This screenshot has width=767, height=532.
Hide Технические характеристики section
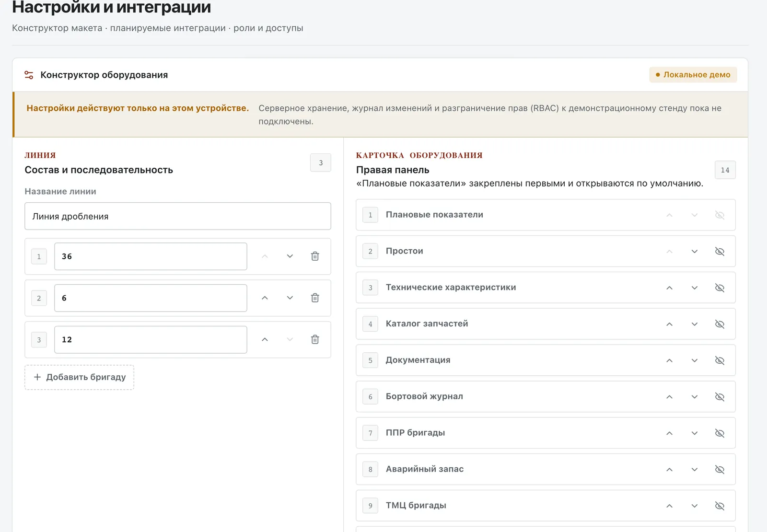(x=720, y=288)
